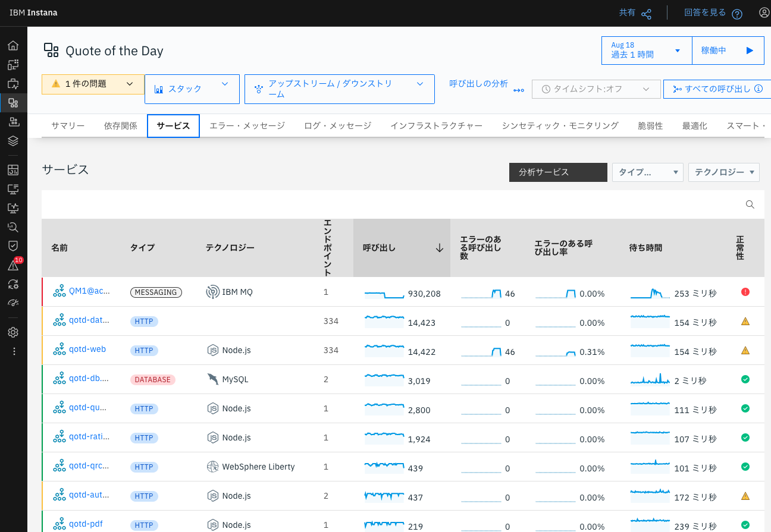This screenshot has width=771, height=532.
Task: Switch to the 依存関係 tab
Action: pyautogui.click(x=121, y=125)
